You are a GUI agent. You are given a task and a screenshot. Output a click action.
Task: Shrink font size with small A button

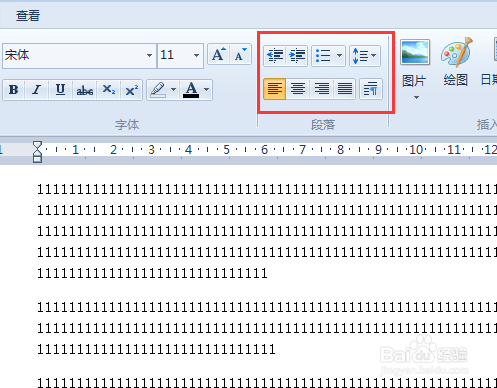tap(241, 55)
